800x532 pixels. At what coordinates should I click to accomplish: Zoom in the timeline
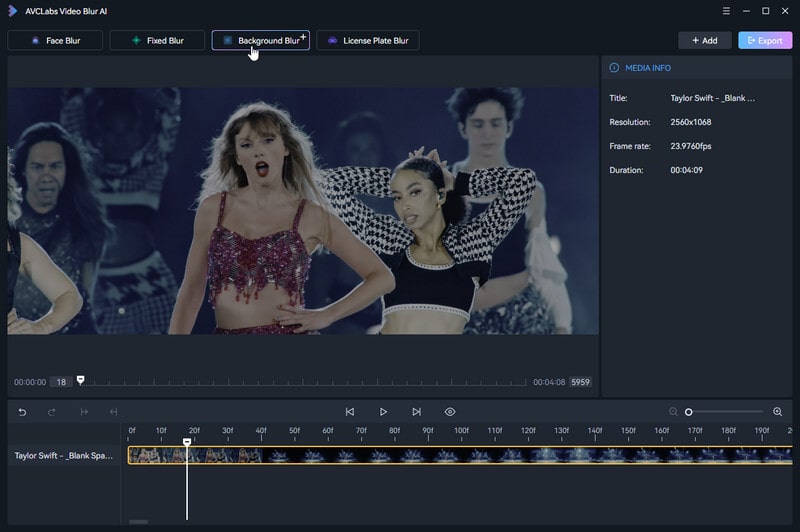pyautogui.click(x=778, y=412)
